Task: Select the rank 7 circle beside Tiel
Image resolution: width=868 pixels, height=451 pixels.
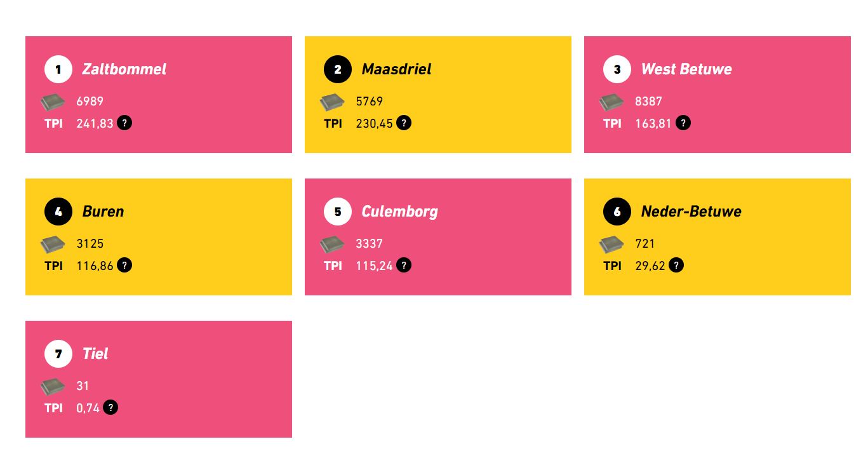Action: [58, 354]
